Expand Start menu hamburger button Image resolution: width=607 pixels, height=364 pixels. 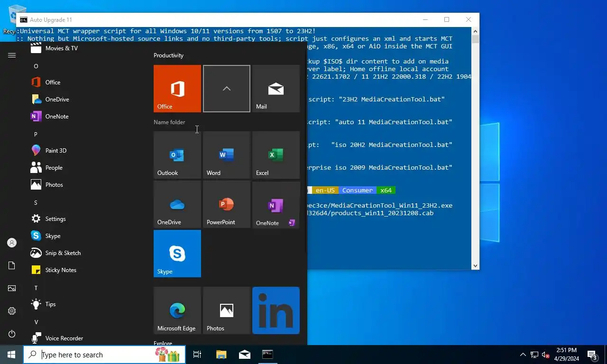tap(12, 55)
